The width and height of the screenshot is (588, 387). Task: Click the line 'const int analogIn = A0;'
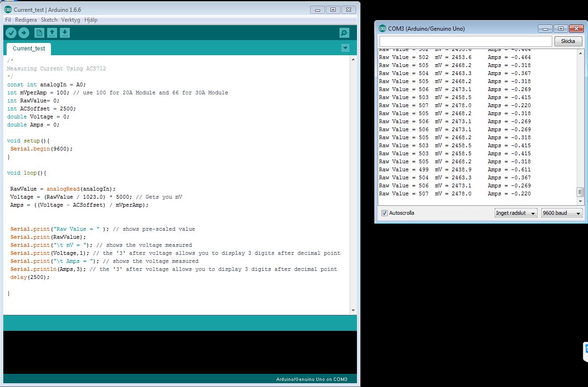click(47, 84)
